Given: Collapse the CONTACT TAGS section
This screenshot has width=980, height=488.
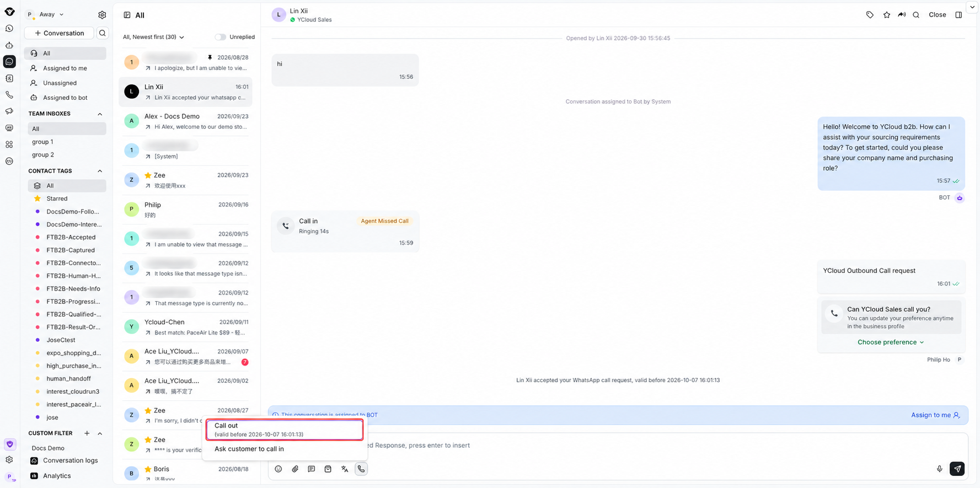Looking at the screenshot, I should [100, 171].
